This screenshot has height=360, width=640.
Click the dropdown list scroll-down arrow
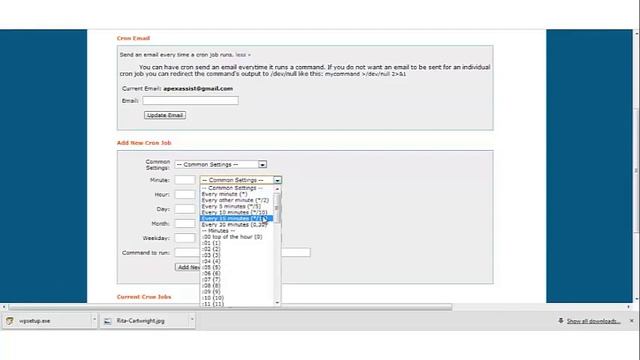point(277,303)
